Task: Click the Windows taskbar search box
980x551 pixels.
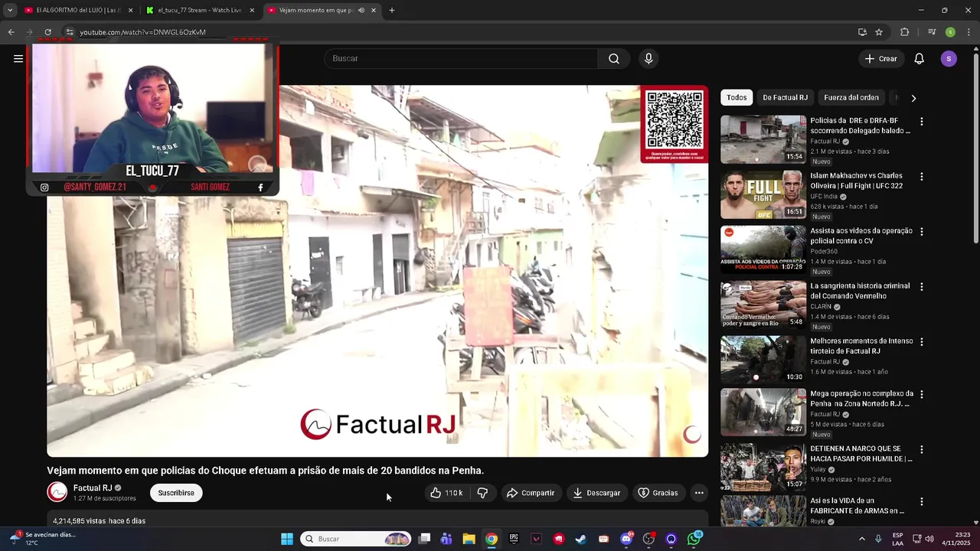Action: pyautogui.click(x=355, y=539)
